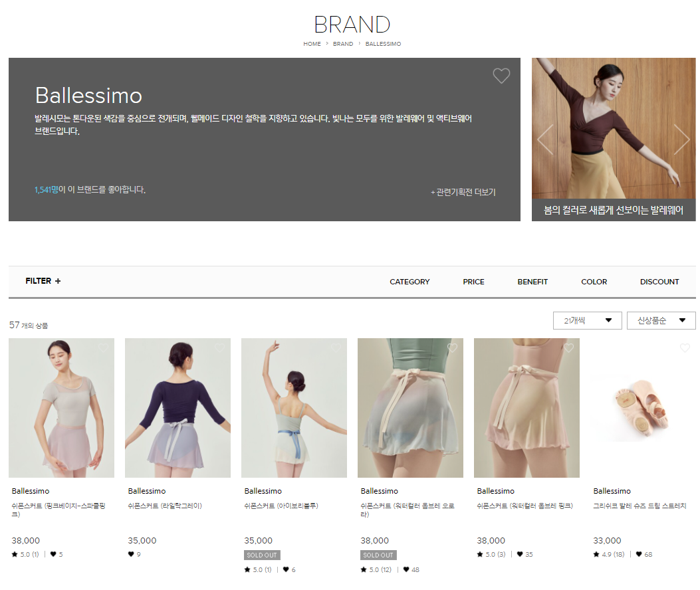Click the heart count icon showing 5
This screenshot has height=590, width=700.
(x=53, y=554)
